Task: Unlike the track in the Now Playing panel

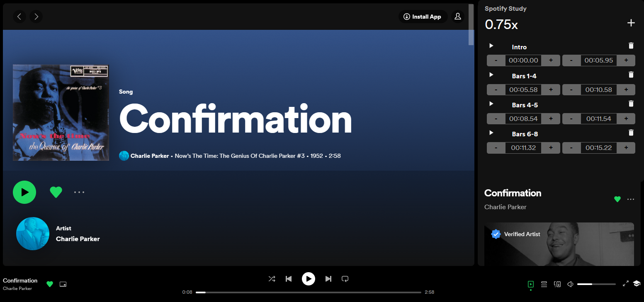Action: pos(617,199)
